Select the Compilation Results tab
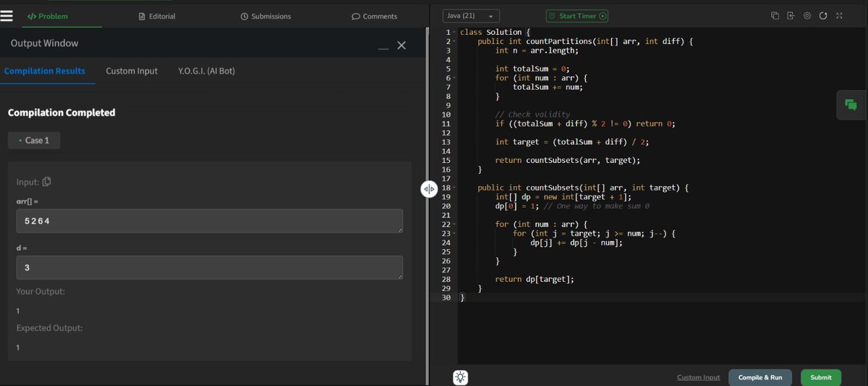The width and height of the screenshot is (868, 386). click(45, 71)
